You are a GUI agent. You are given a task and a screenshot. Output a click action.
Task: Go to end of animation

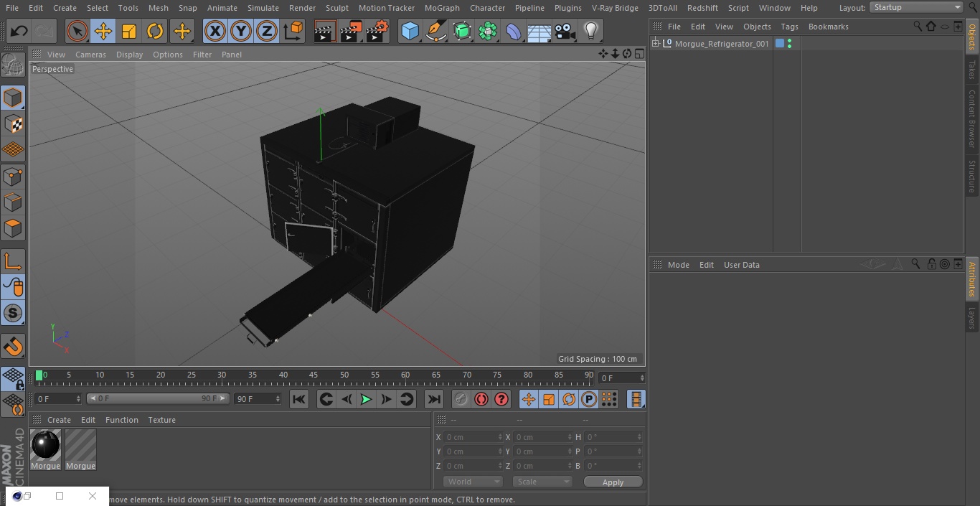point(434,399)
